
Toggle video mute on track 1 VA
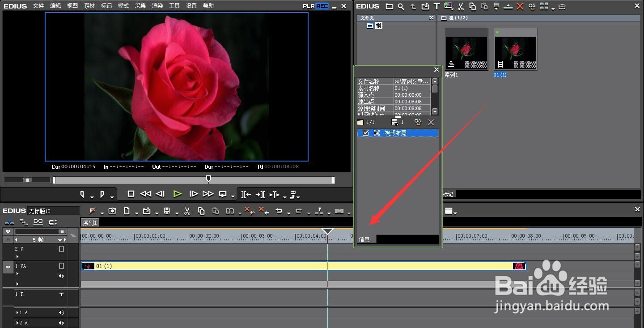pos(61,266)
